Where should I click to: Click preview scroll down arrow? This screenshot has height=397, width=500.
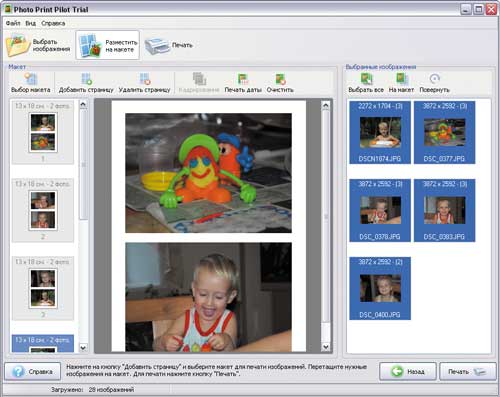pos(326,347)
